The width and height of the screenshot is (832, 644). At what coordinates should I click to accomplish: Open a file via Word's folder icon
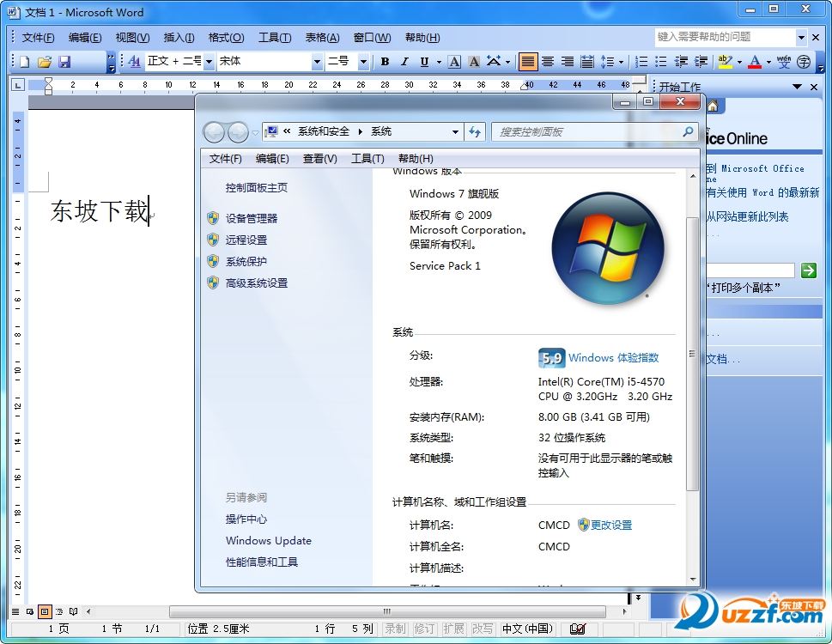[x=45, y=62]
